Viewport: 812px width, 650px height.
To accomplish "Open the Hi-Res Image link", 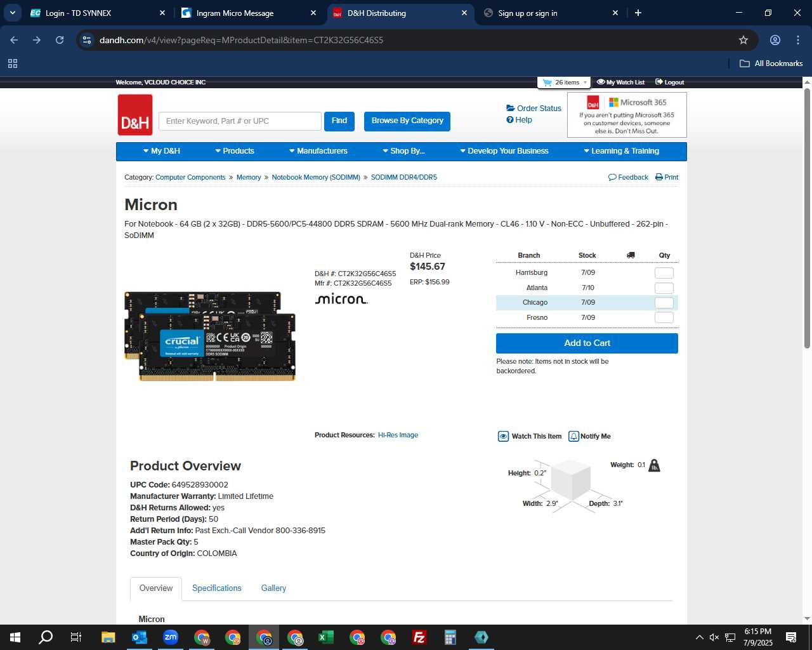I will coord(398,435).
